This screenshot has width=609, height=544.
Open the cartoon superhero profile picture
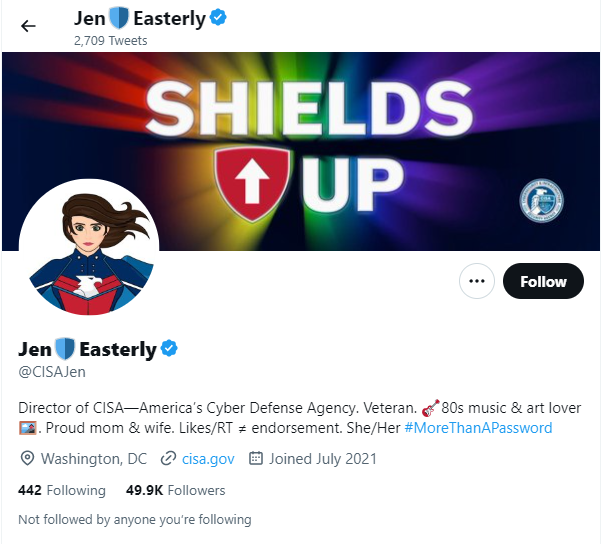point(89,249)
